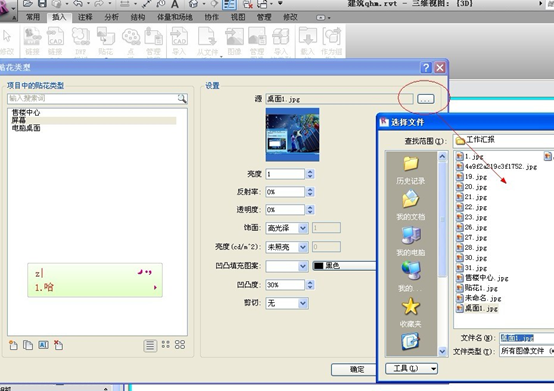Image resolution: width=554 pixels, height=391 pixels.
Task: Open 收藏夹 star shortcut in sidebar
Action: [x=411, y=312]
